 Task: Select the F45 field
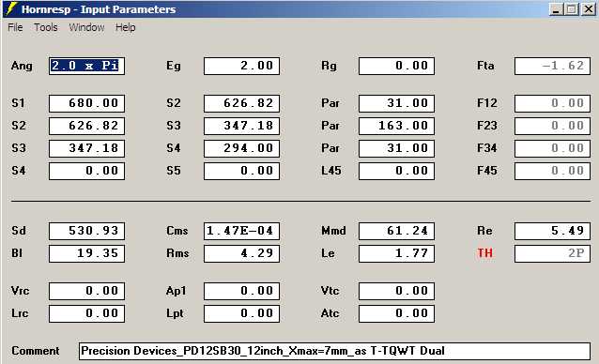[552, 171]
